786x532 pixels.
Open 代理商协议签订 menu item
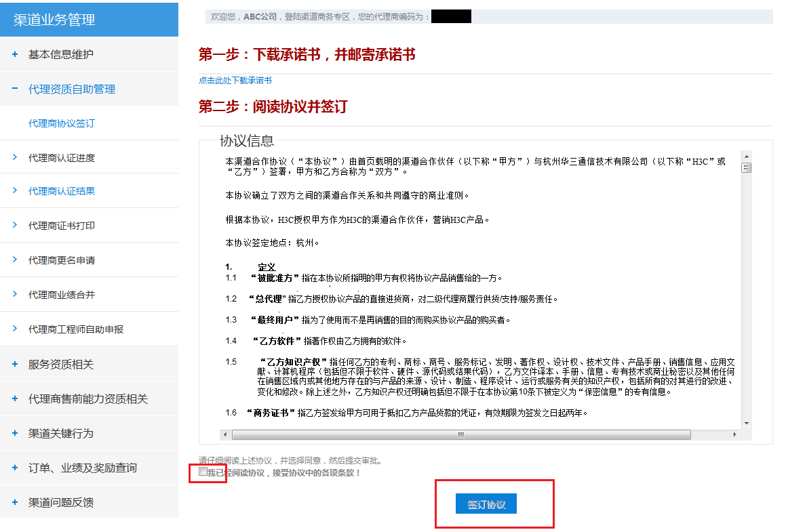click(x=62, y=123)
